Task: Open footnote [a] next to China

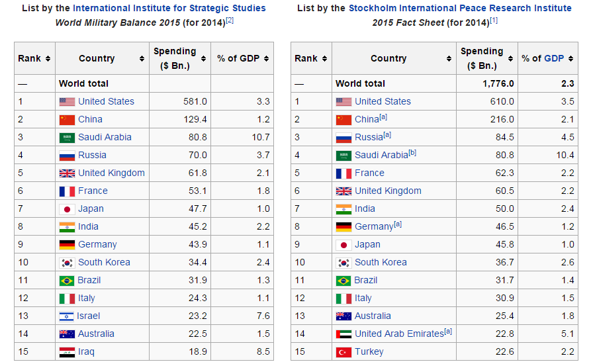Action: tap(383, 117)
